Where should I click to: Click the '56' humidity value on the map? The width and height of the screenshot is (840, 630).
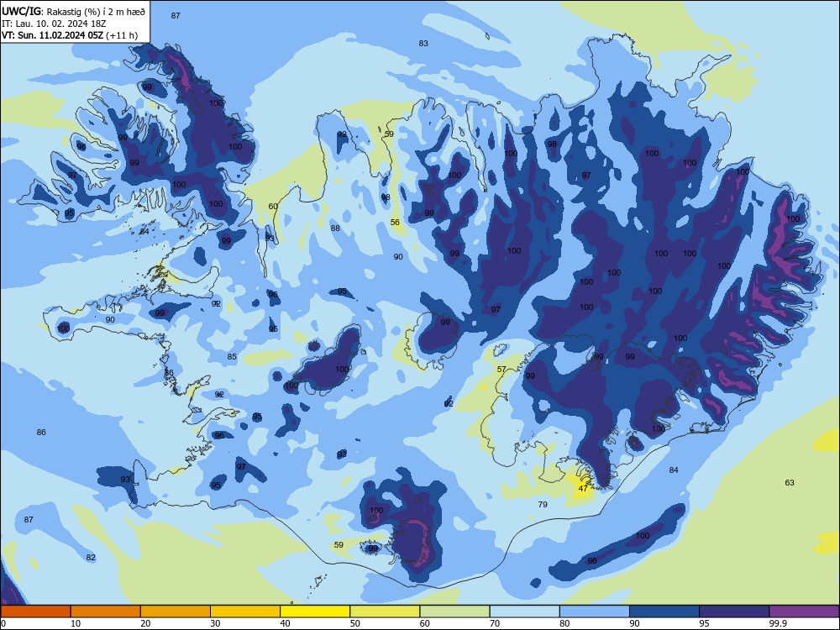click(395, 223)
